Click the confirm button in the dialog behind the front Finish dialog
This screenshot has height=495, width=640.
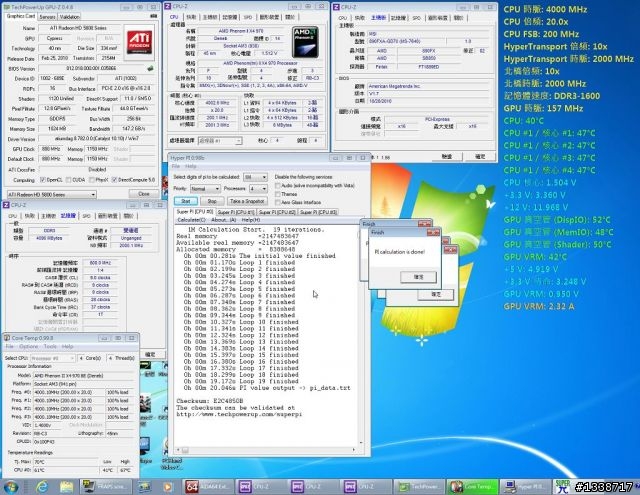click(x=436, y=295)
